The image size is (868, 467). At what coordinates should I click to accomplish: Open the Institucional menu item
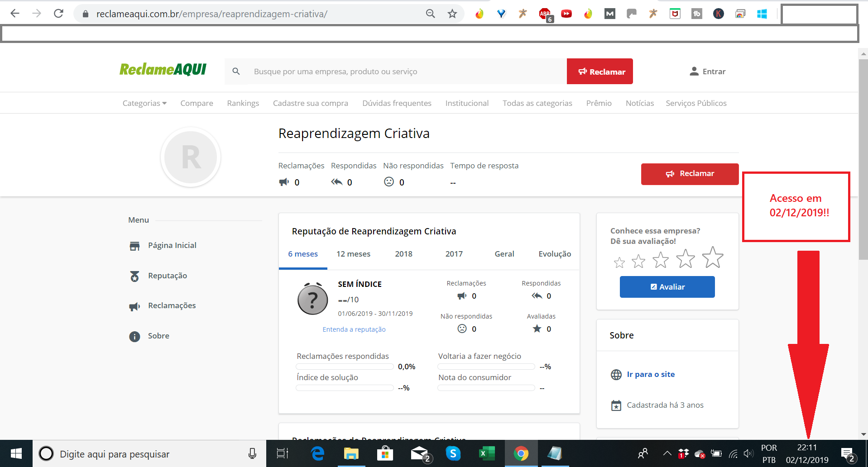[x=467, y=103]
